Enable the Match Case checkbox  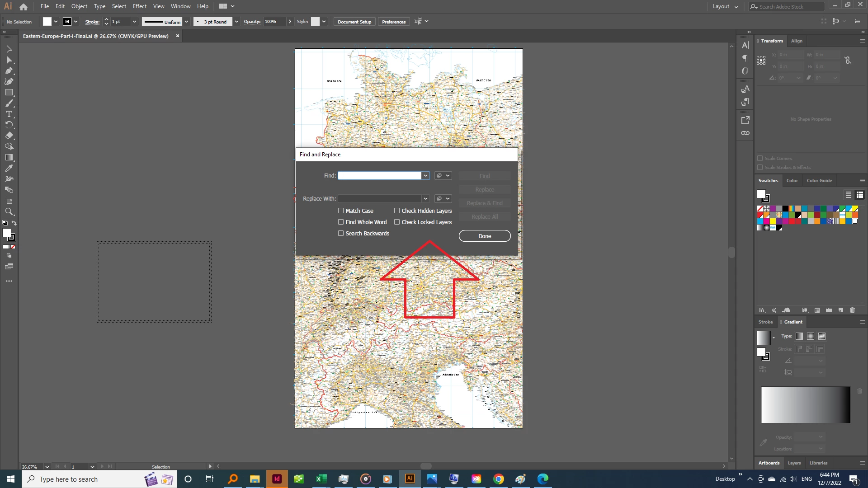tap(341, 211)
